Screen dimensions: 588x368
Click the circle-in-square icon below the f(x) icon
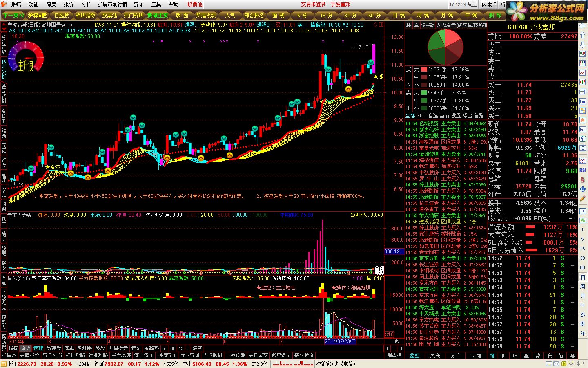(x=583, y=148)
